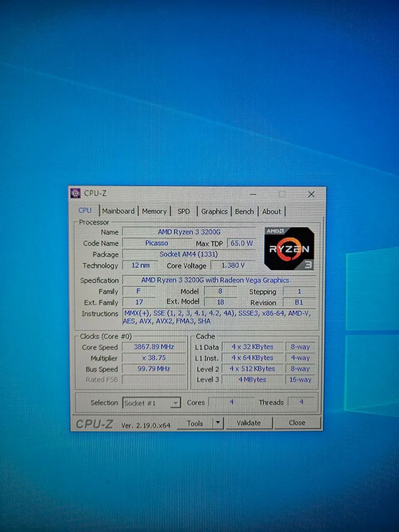Click the Core Speed value 3867.89 MHz
The height and width of the screenshot is (532, 399).
click(x=154, y=347)
